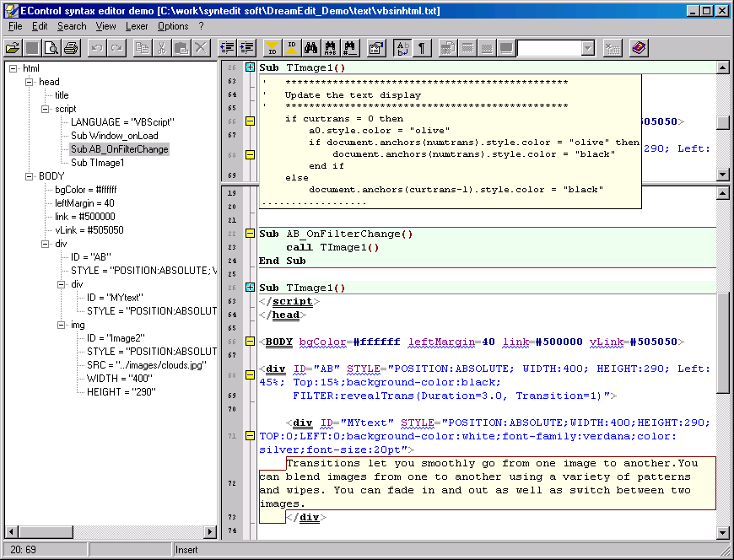This screenshot has width=734, height=560.
Task: Click lower editor pane scroll-down arrow
Action: point(723,532)
